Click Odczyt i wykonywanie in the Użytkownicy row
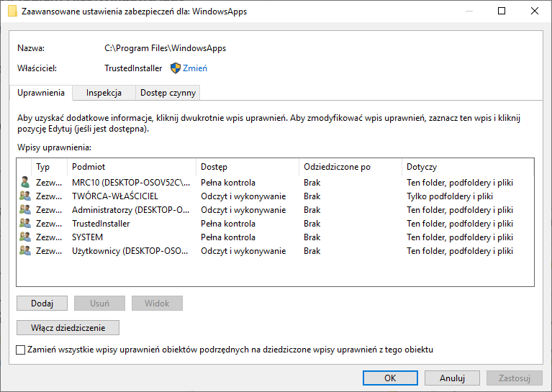Screen dimensions: 552x392 (243, 251)
